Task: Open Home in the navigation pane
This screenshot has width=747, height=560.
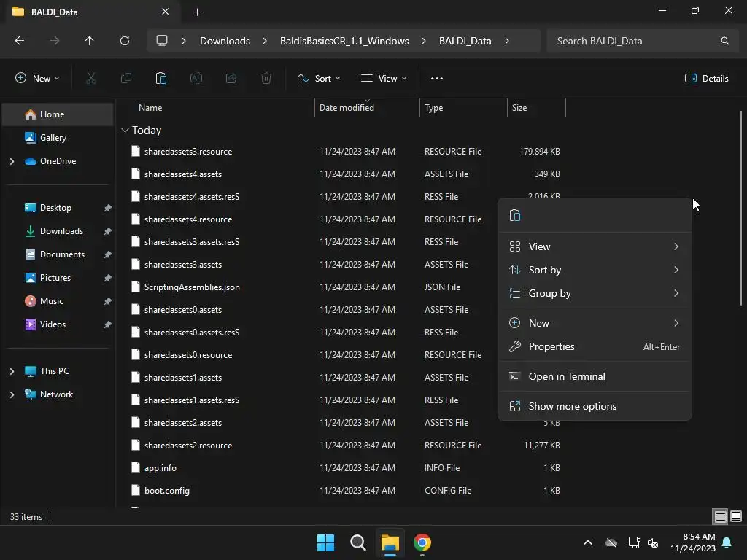Action: click(x=58, y=114)
